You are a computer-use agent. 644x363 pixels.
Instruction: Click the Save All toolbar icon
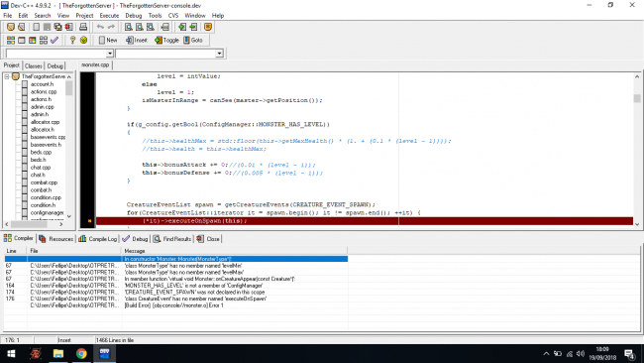(57, 27)
